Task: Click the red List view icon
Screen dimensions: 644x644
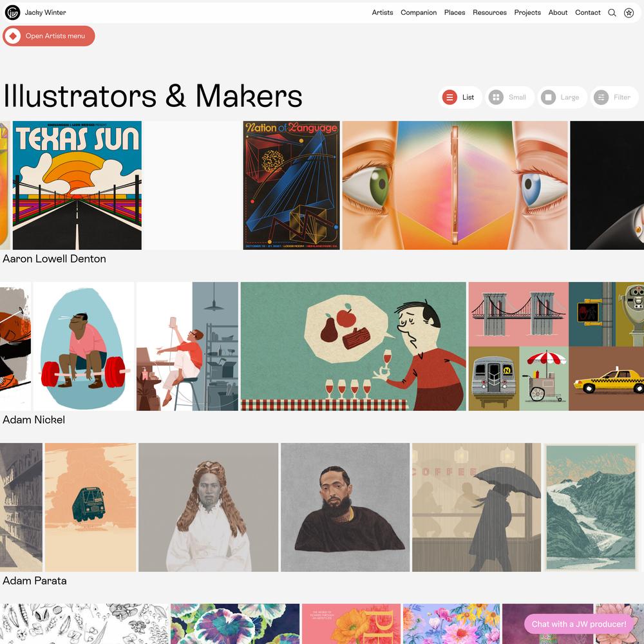Action: [450, 97]
